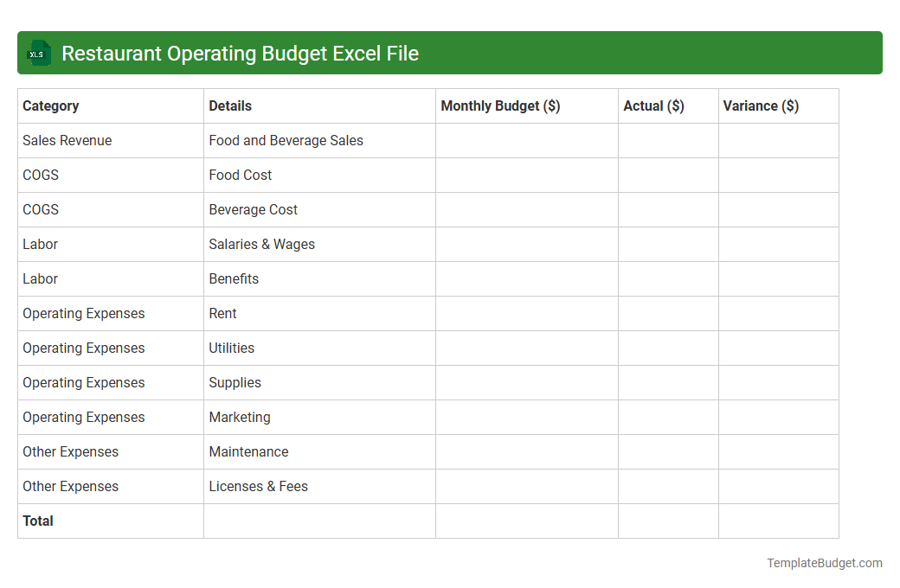Select the Food and Beverage Sales cell
This screenshot has width=900, height=588.
285,140
